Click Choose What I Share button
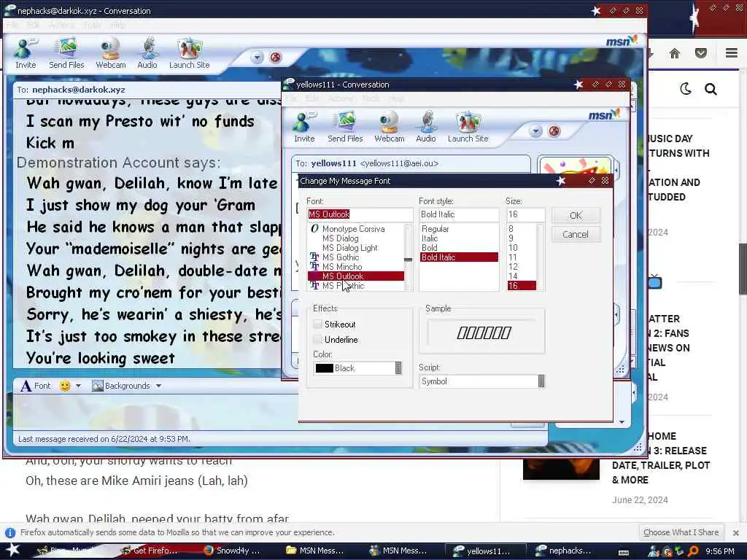Viewport: 747px width, 560px height. click(681, 532)
